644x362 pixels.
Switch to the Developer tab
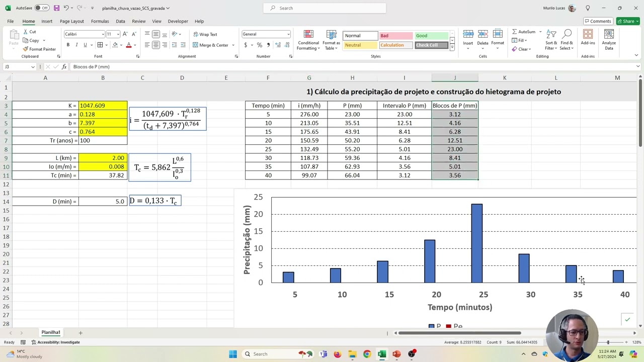(178, 21)
